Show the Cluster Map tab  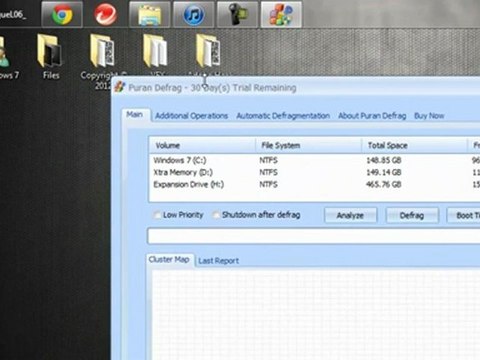[x=169, y=259]
